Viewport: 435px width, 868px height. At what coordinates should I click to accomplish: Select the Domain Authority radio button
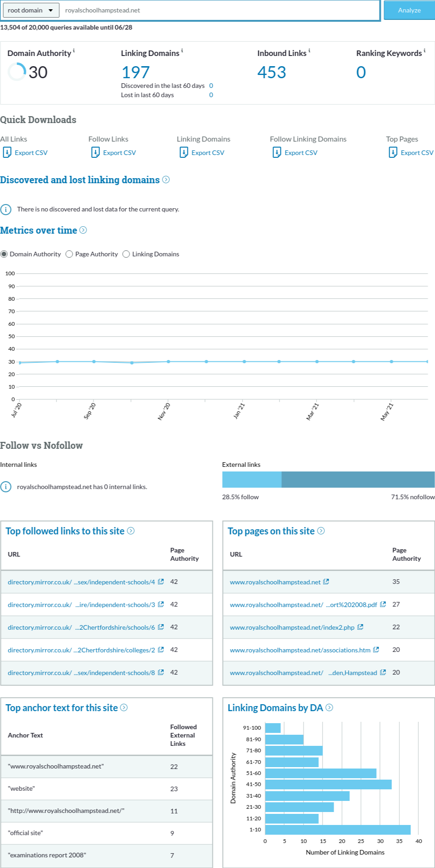tap(4, 254)
